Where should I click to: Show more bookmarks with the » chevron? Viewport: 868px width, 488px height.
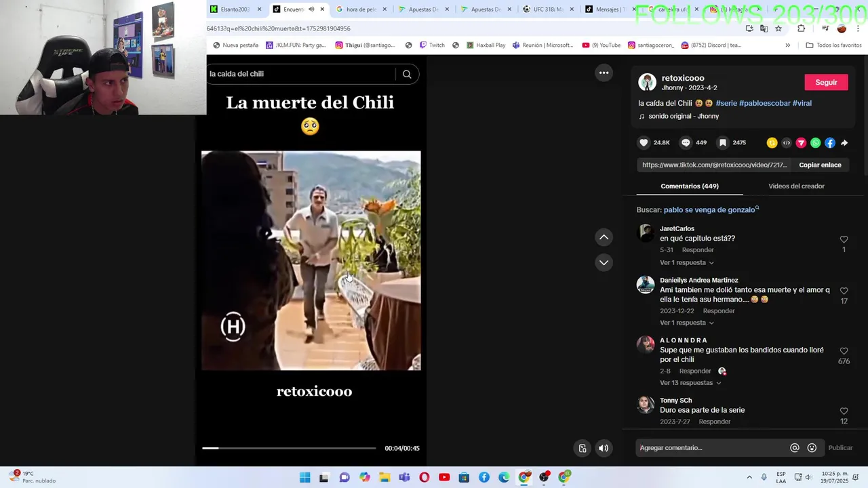click(x=787, y=45)
